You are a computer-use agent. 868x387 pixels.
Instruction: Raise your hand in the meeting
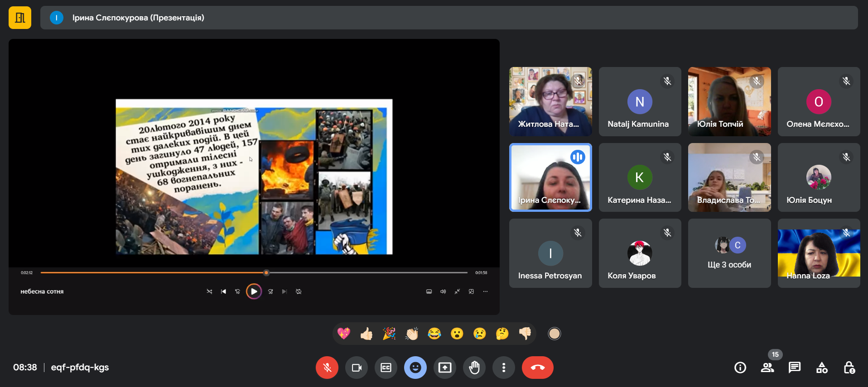tap(474, 368)
